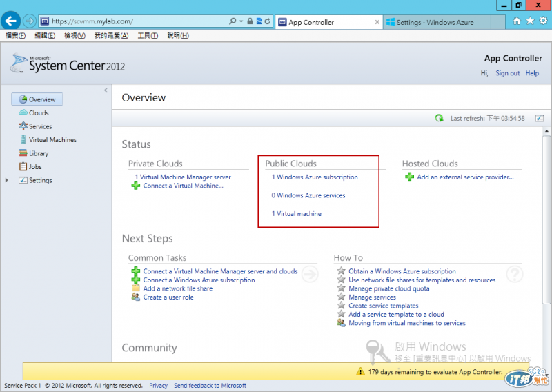The width and height of the screenshot is (552, 392).
Task: Click the Services icon in sidebar
Action: click(23, 126)
